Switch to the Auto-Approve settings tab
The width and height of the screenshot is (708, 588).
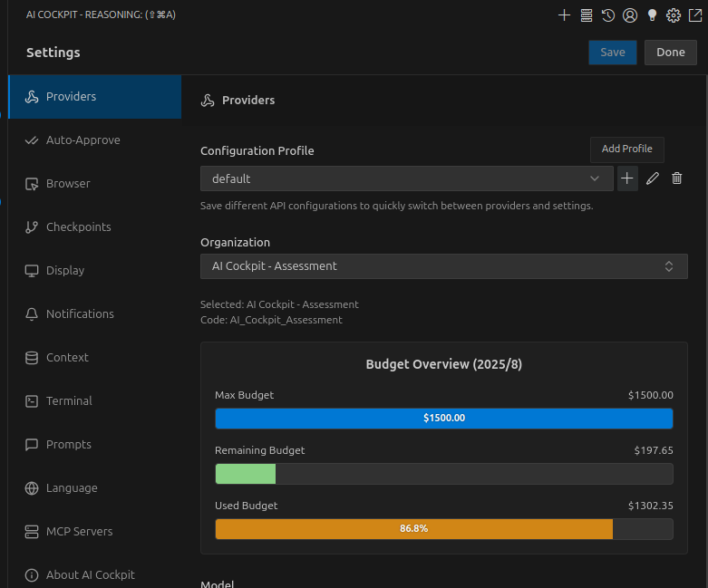coord(82,140)
